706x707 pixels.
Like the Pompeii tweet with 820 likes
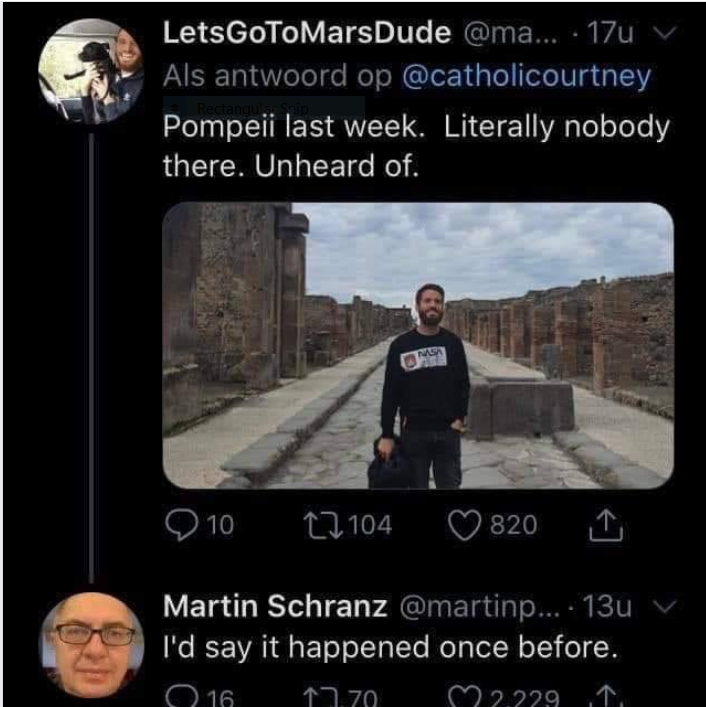pos(463,525)
